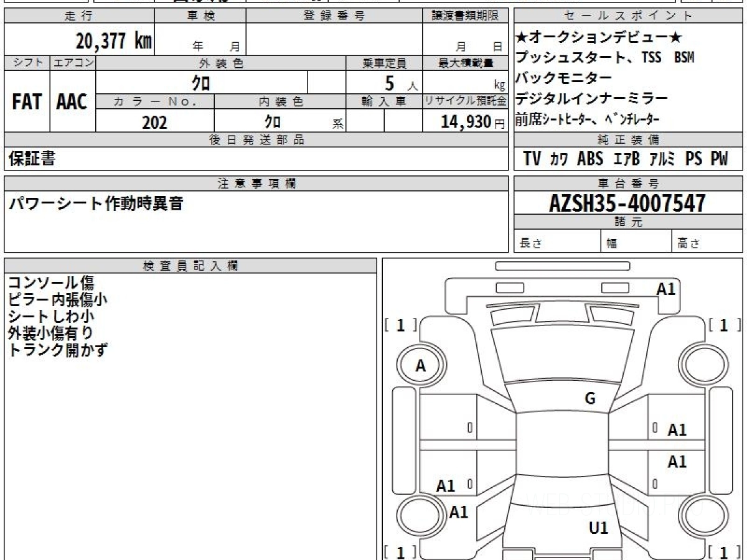Click the 車台番号 header

(x=629, y=183)
